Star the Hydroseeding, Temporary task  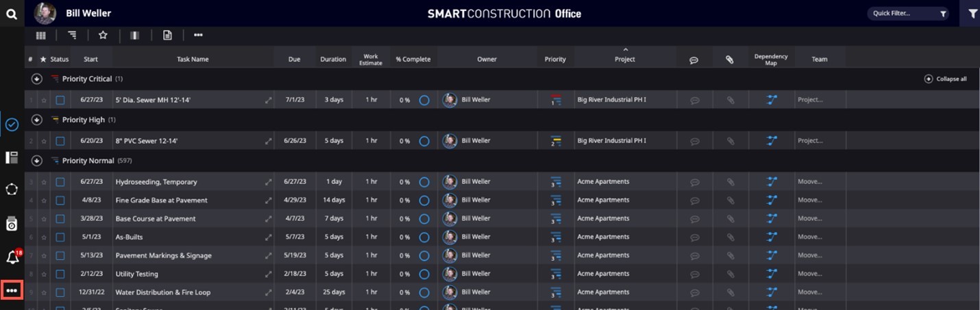tap(43, 182)
